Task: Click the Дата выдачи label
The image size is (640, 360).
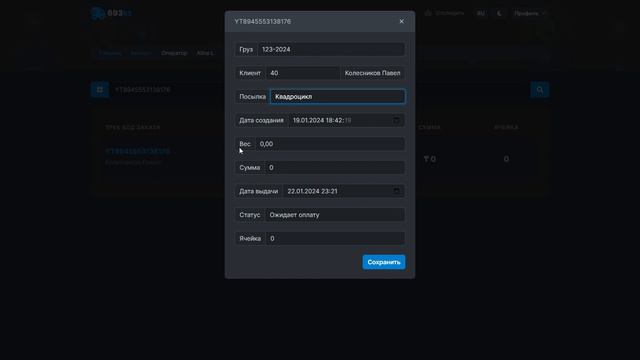Action: click(x=259, y=191)
